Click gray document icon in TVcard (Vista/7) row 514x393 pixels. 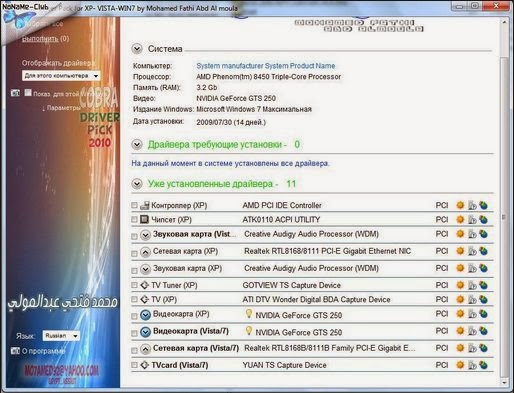point(472,365)
